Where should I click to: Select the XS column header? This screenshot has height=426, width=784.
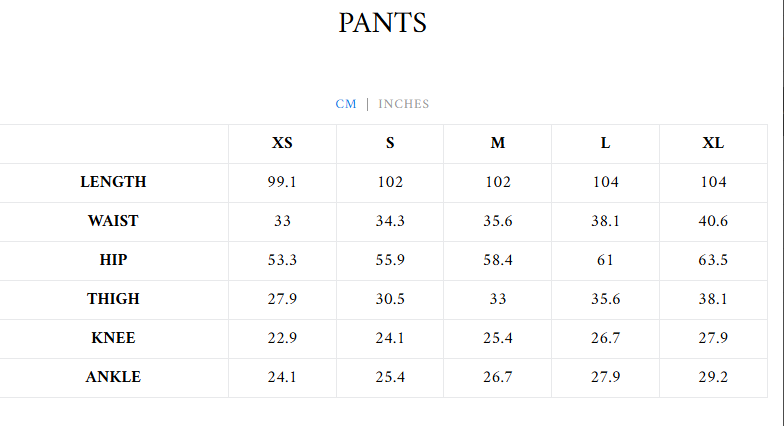[282, 143]
